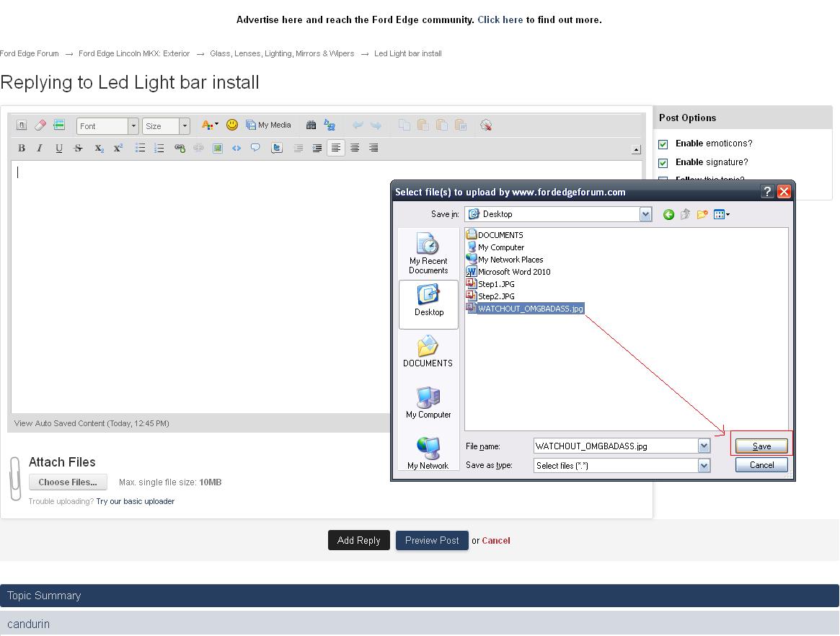Toggle the Enable emoticons checkbox
840x636 pixels.
tap(663, 143)
